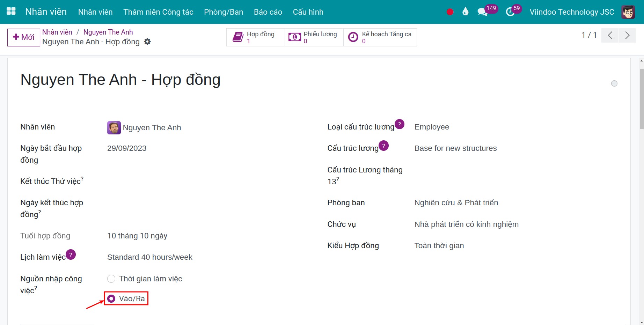Click Viindoo Technology JSC company switcher

(572, 12)
